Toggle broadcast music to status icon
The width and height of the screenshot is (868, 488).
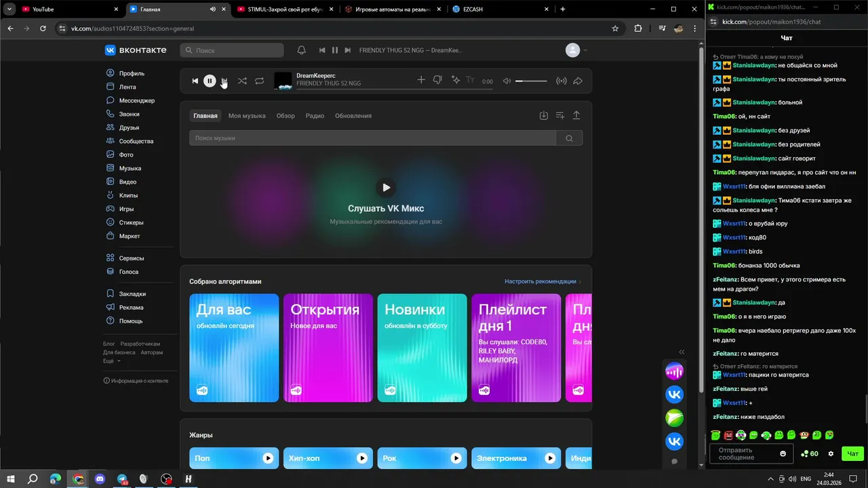pos(561,81)
